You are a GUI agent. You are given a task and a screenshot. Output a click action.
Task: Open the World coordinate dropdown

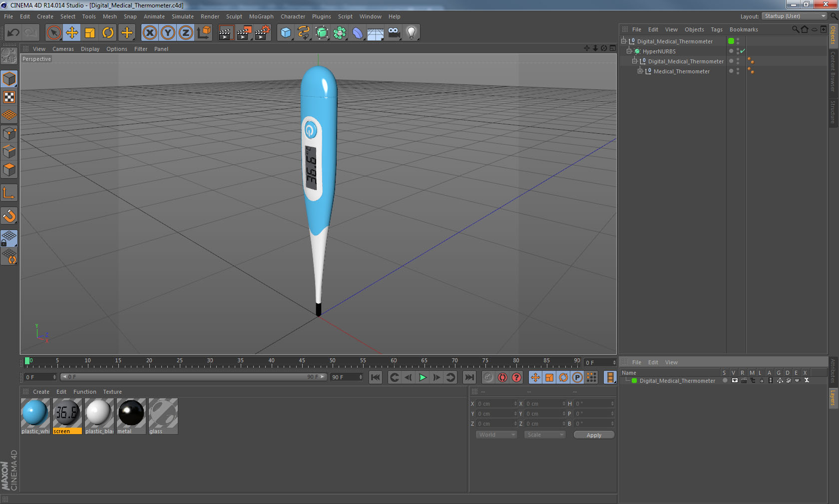(x=496, y=435)
